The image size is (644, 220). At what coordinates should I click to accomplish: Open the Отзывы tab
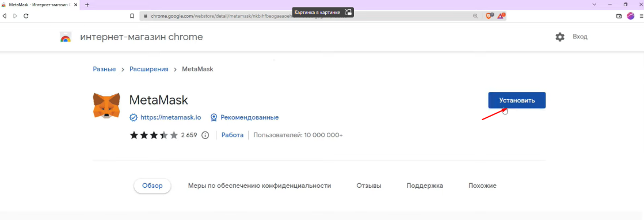click(369, 186)
